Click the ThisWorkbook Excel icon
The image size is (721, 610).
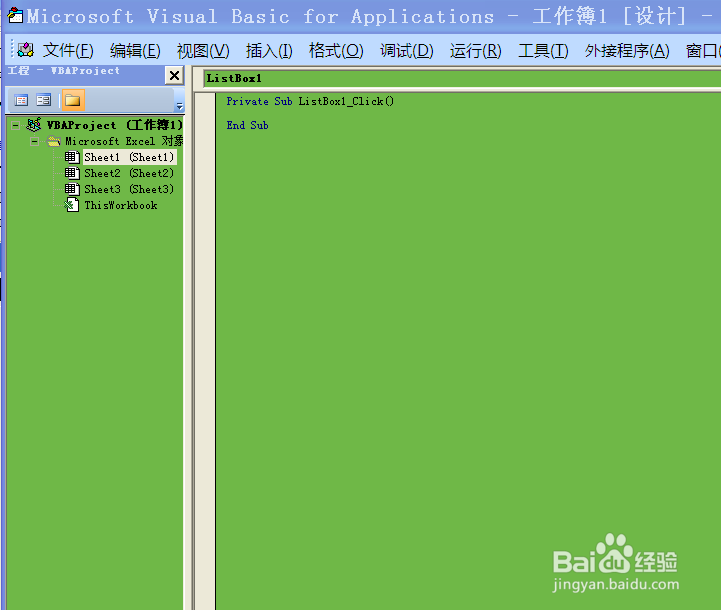[x=72, y=205]
